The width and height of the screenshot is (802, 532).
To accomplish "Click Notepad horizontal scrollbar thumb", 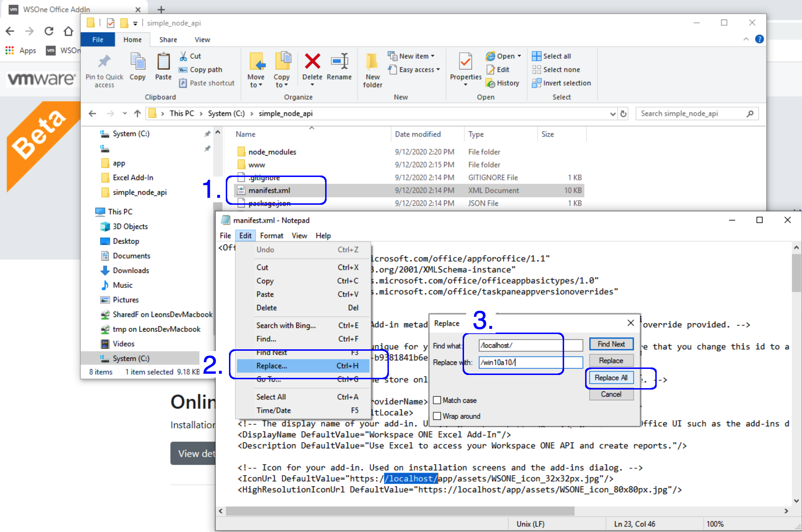I will (400, 511).
